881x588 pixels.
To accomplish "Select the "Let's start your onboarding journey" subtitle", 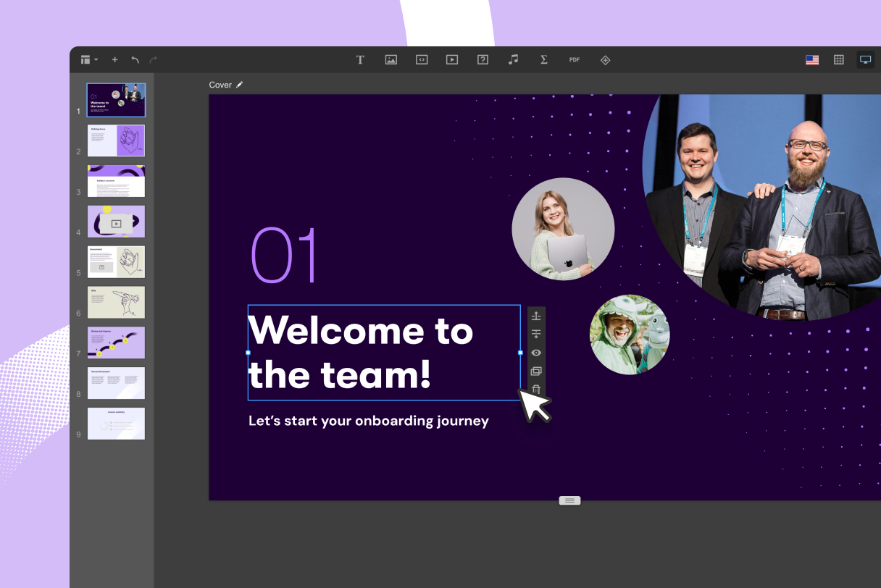I will (x=369, y=421).
